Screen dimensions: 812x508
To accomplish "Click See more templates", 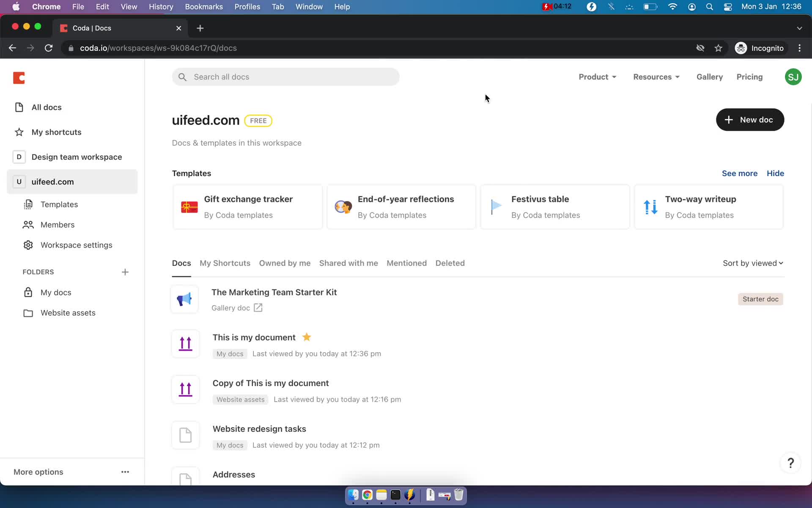I will (739, 174).
